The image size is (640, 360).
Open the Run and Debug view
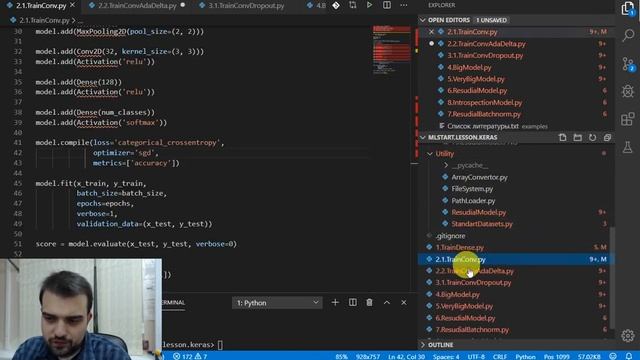pyautogui.click(x=628, y=91)
